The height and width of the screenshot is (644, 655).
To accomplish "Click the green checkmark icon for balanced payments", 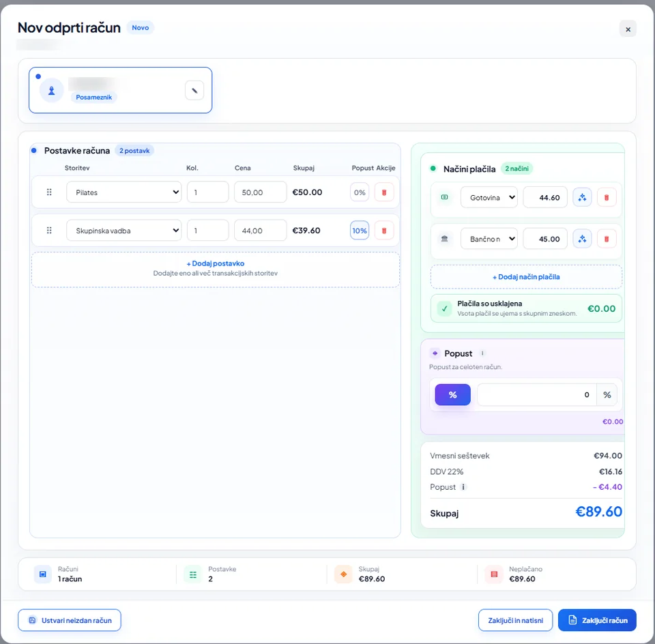I will (444, 308).
